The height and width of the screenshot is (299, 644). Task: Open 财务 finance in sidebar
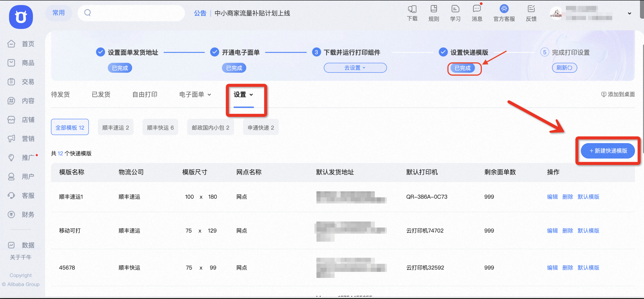tap(21, 214)
